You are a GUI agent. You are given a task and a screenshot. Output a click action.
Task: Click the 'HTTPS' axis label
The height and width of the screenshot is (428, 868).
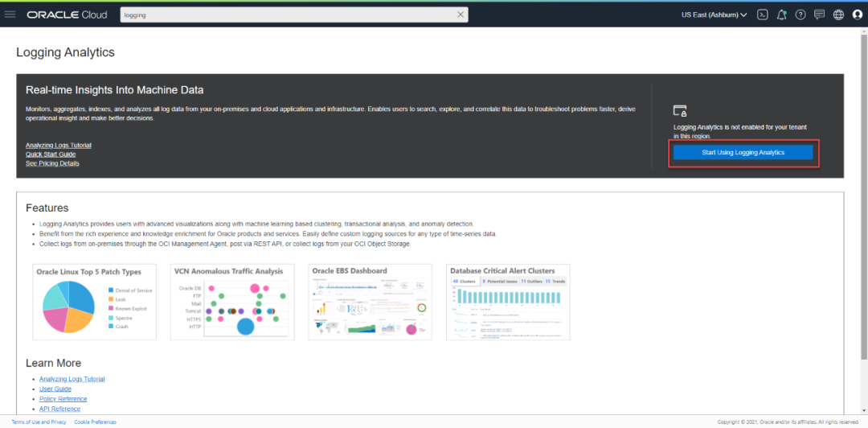tap(194, 319)
